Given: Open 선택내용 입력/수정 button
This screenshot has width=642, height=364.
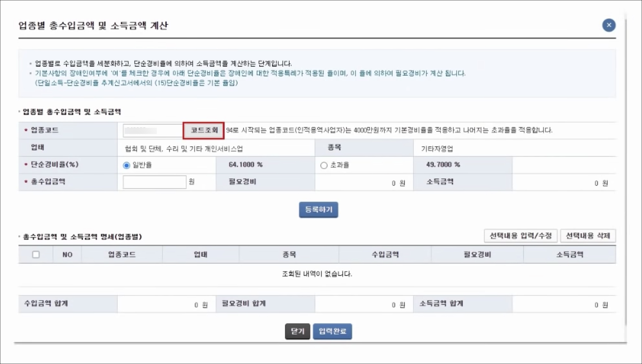Looking at the screenshot, I should coord(520,236).
